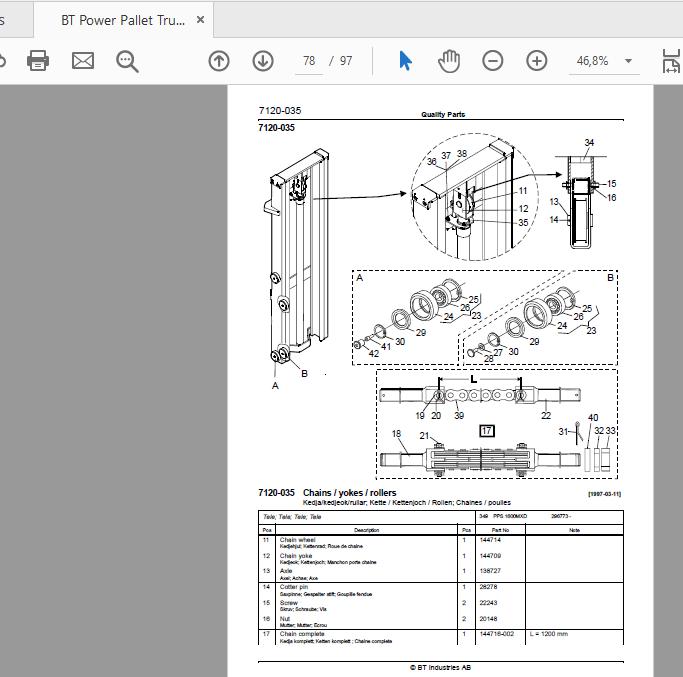
Task: Select part number 28278 in the table
Action: 488,587
